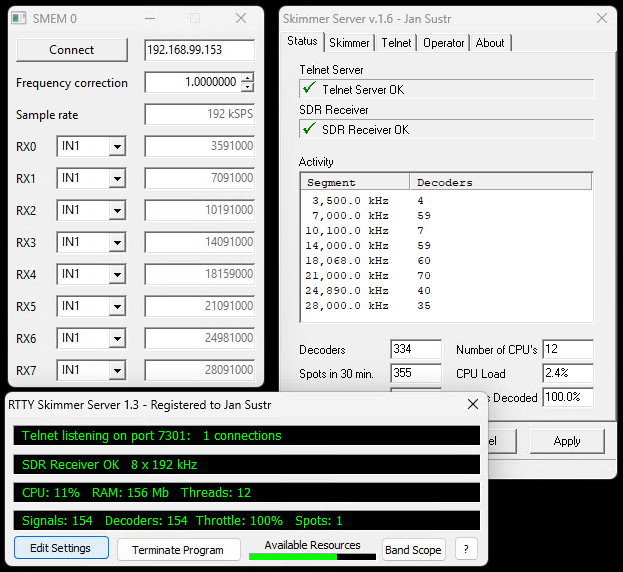
Task: Open the RX7 input dropdown
Action: (117, 371)
